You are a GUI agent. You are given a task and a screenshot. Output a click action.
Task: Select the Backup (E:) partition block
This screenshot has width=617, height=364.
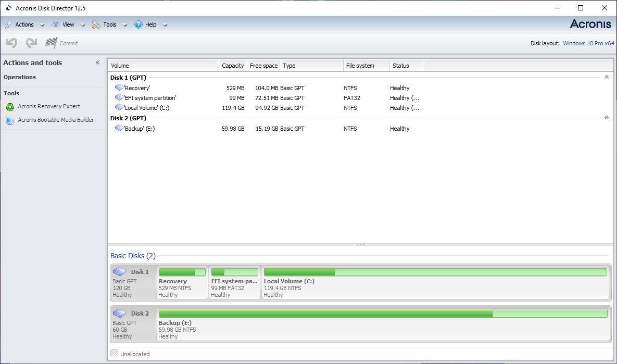click(x=383, y=324)
